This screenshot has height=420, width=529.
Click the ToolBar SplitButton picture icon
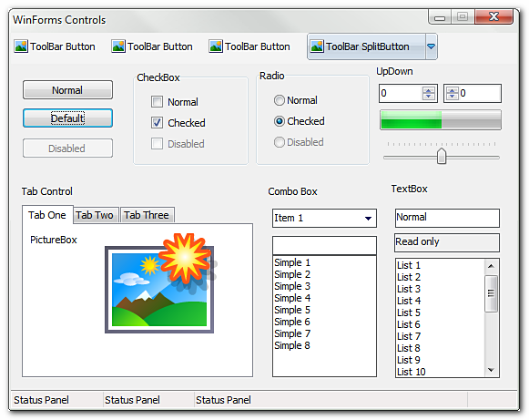coord(317,46)
